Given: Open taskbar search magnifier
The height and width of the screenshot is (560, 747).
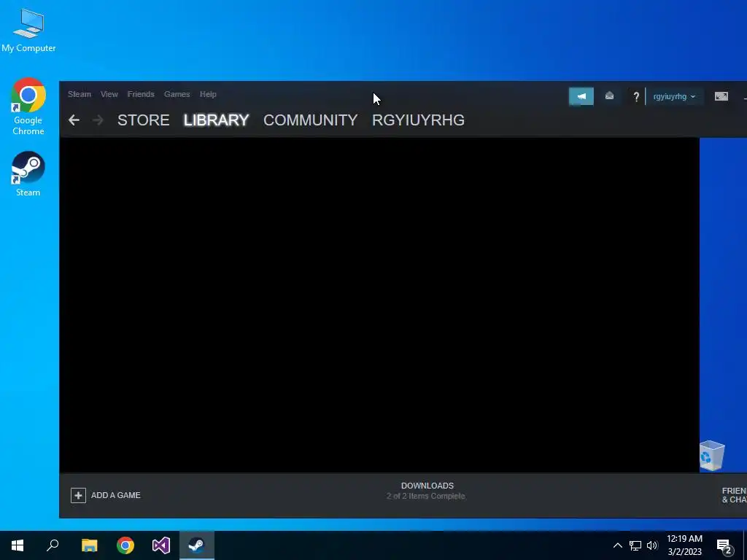Looking at the screenshot, I should click(53, 545).
